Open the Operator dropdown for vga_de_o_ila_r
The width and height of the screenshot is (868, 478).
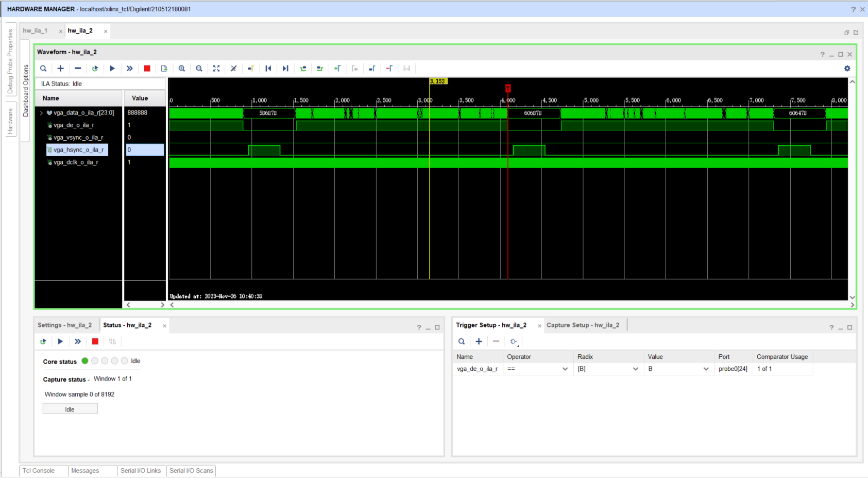tap(565, 369)
